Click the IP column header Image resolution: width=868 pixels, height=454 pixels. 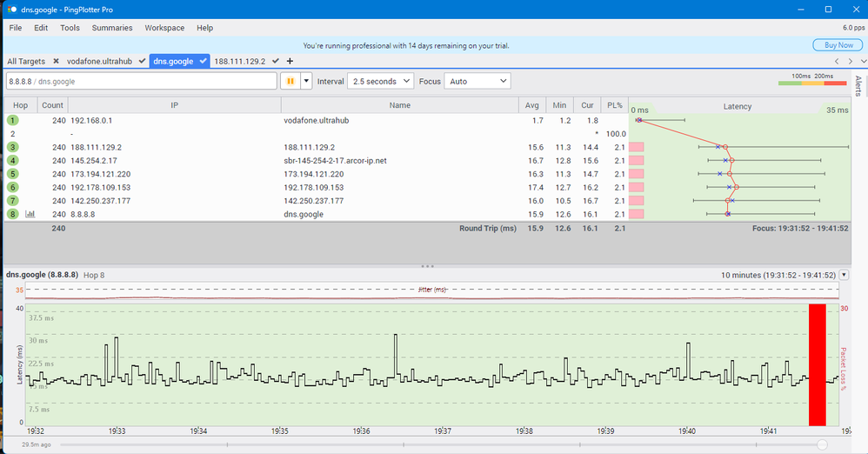[x=174, y=105]
